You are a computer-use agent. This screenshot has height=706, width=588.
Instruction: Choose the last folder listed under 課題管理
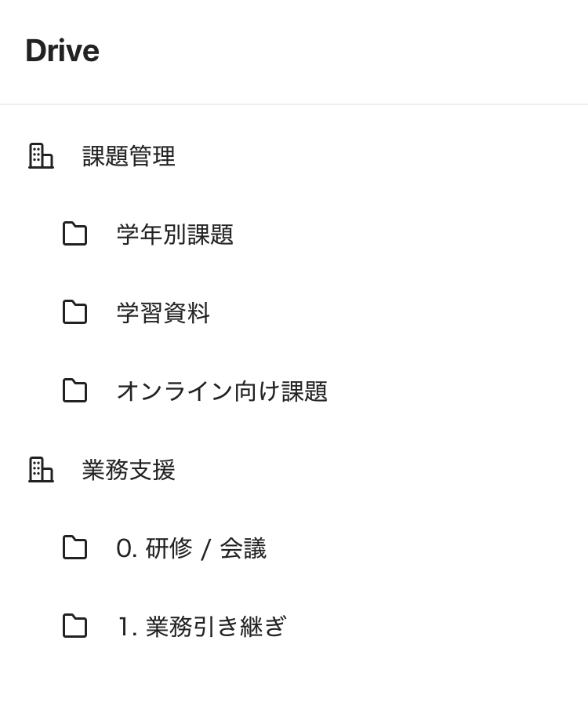tap(222, 391)
